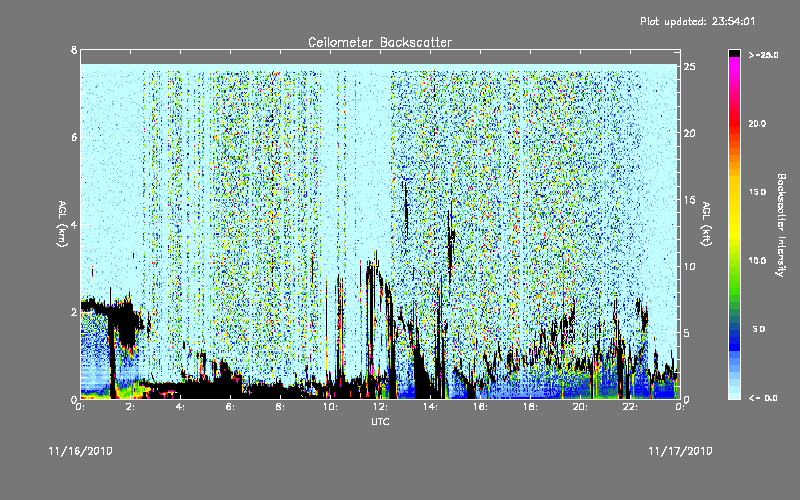Click the "25" tick on the kft axis
This screenshot has width=800, height=500.
pyautogui.click(x=690, y=66)
